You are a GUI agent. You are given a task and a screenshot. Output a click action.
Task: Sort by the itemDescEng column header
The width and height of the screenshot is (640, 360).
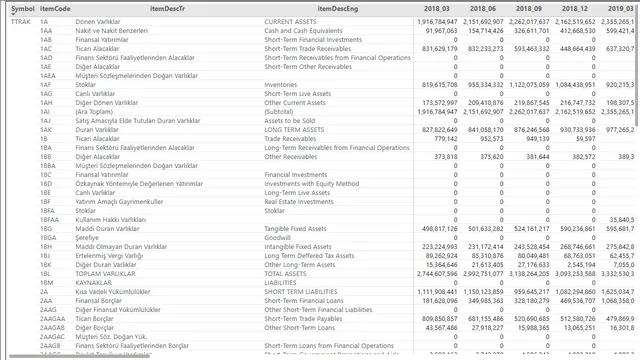coord(338,9)
